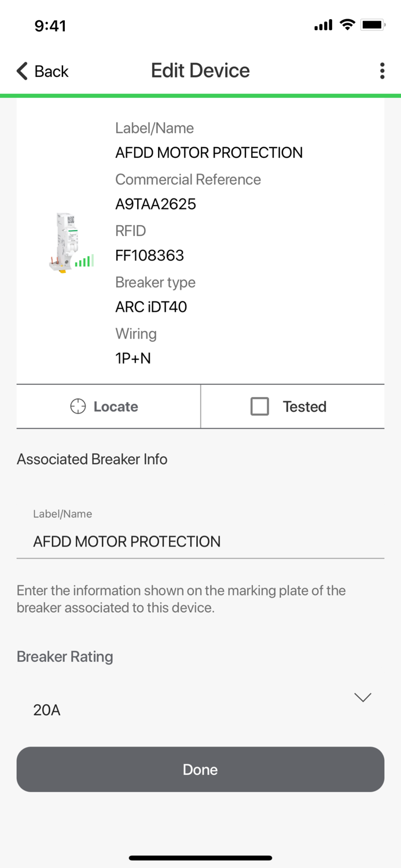
Task: Open the three-dot overflow menu
Action: (382, 71)
